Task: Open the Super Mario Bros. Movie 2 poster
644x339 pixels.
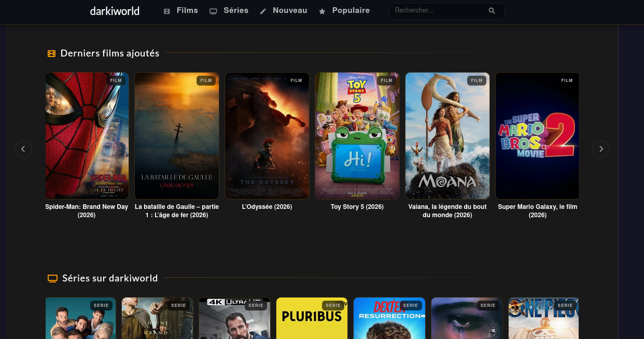Action: tap(537, 136)
